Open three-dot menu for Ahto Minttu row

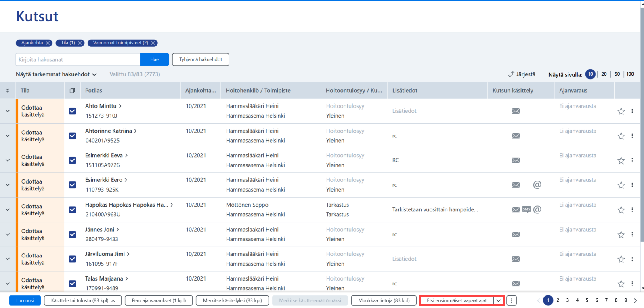[632, 111]
